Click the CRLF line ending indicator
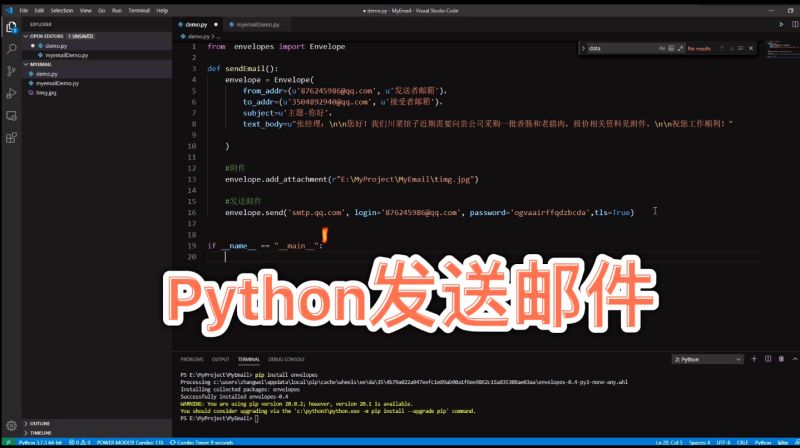This screenshot has height=448, width=800. coord(742,442)
